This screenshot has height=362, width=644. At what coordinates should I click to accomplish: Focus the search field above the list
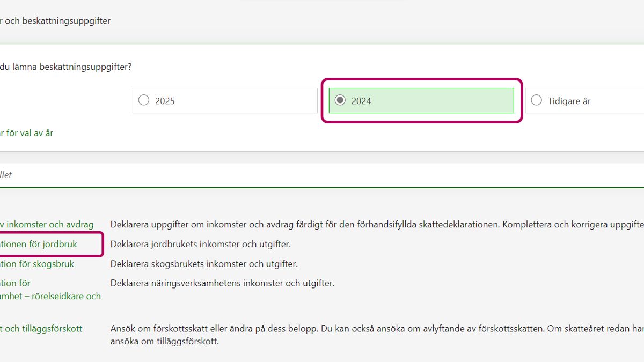tap(322, 175)
